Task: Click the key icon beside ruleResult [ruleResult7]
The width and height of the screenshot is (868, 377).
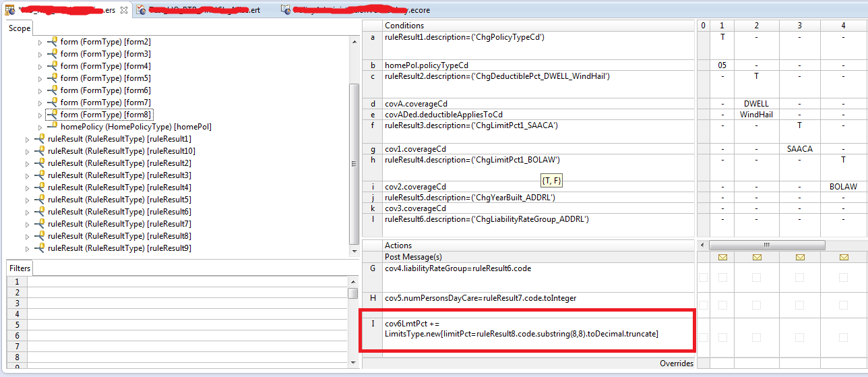Action: click(40, 224)
